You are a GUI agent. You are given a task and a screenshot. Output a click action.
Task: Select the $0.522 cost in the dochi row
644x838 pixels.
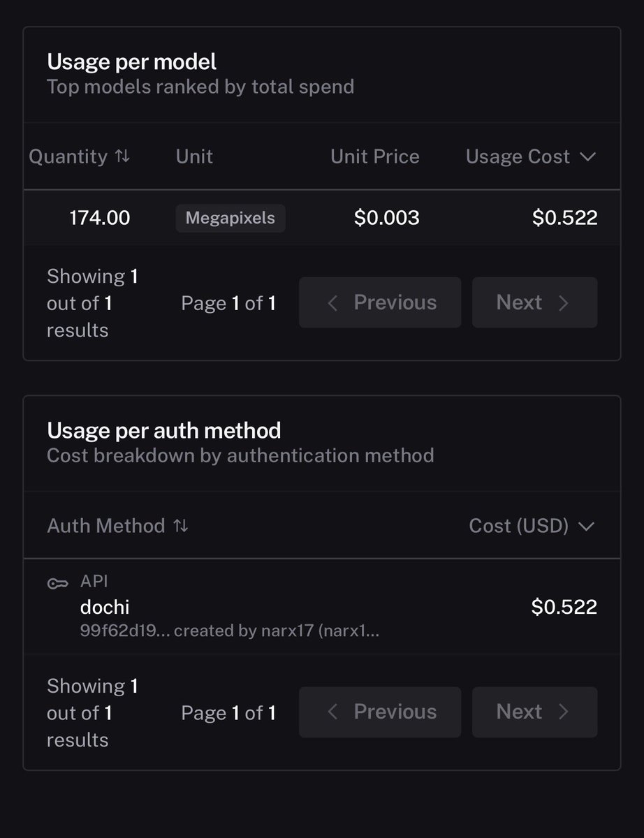tap(564, 607)
